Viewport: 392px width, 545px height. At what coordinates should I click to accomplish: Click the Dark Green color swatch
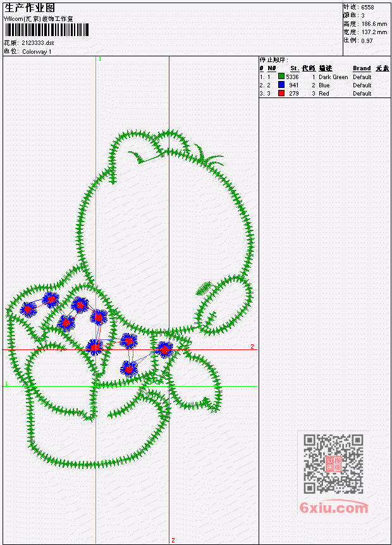click(281, 77)
